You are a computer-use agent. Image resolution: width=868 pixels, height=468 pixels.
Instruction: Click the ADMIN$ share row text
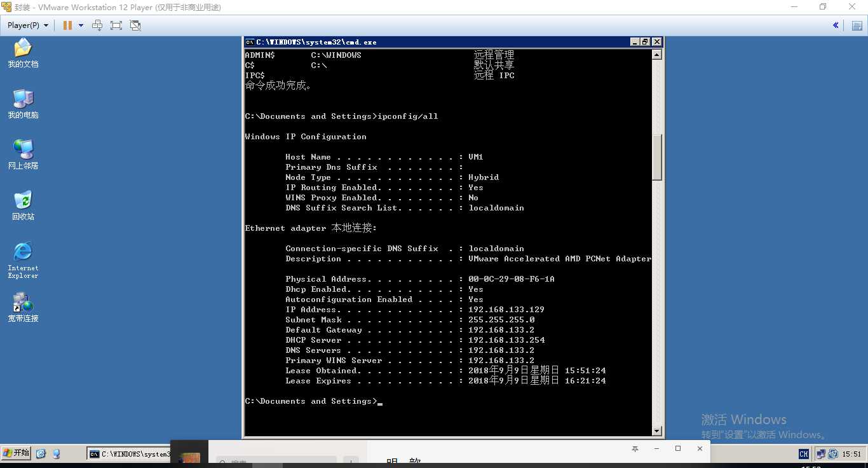pyautogui.click(x=379, y=55)
